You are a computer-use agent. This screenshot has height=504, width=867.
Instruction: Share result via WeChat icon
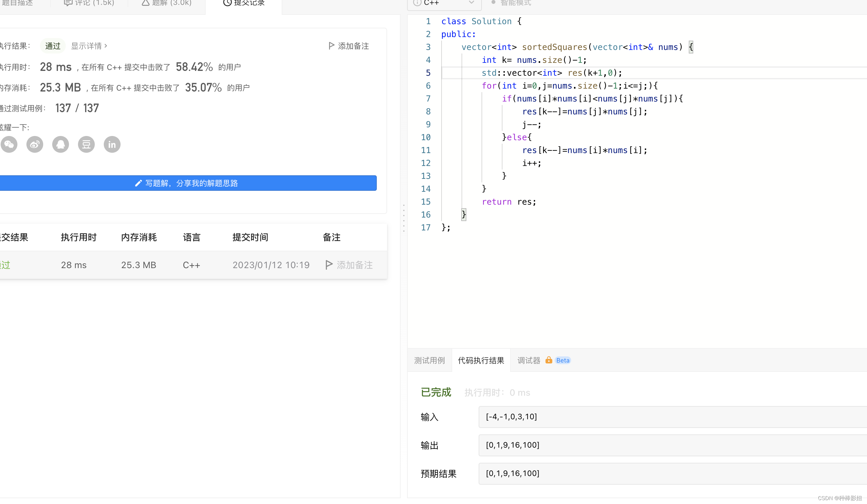tap(9, 144)
